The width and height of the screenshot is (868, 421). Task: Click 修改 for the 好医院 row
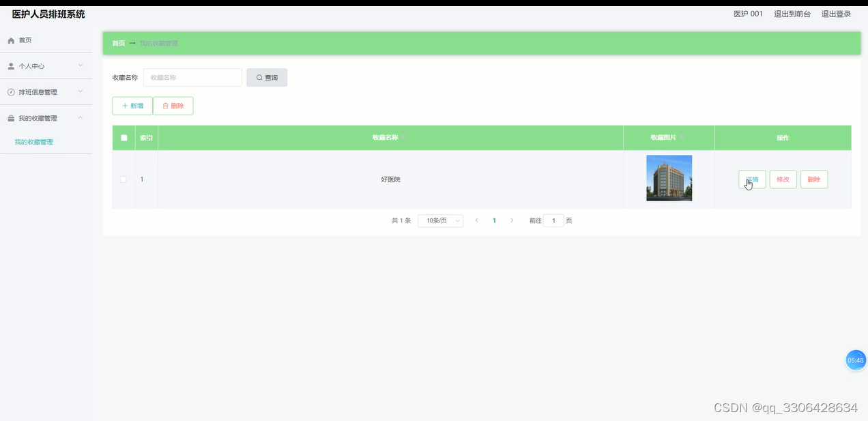coord(783,179)
